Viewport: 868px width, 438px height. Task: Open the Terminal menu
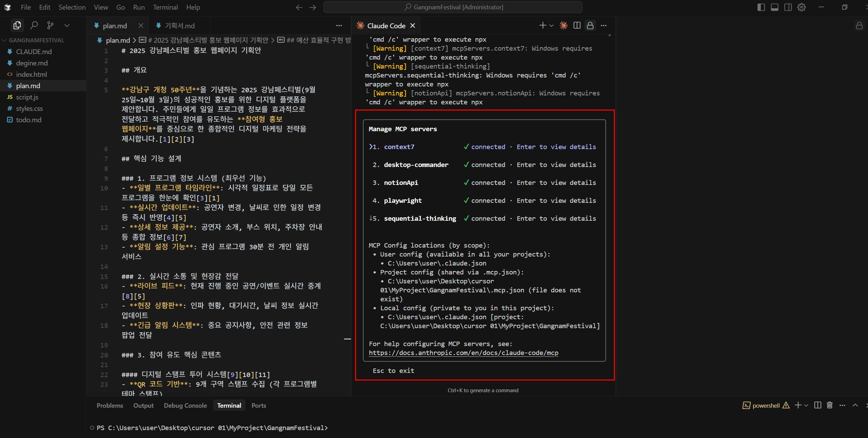pos(165,7)
